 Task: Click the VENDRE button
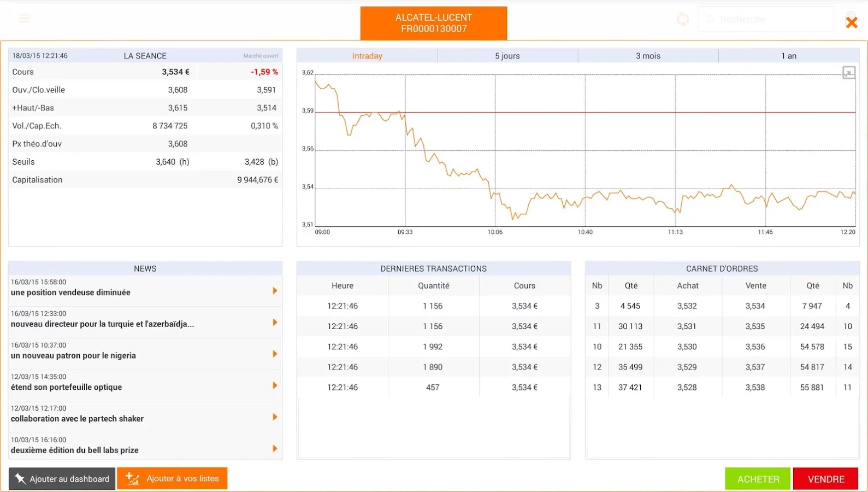point(826,479)
